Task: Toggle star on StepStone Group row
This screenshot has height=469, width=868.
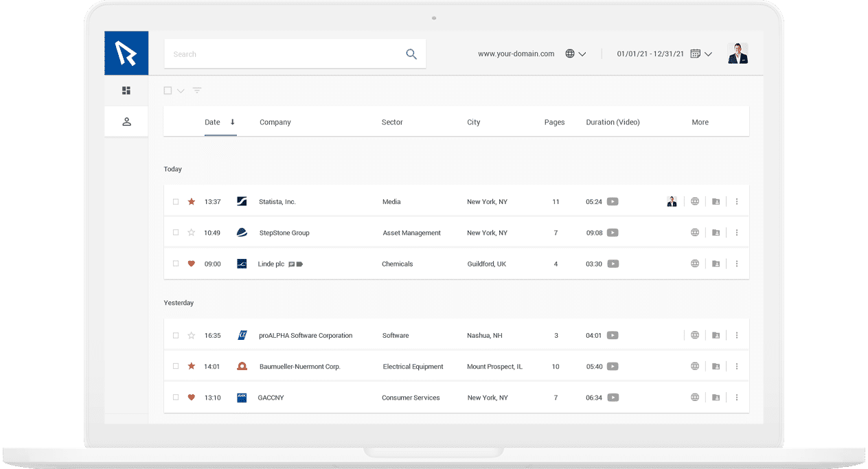Action: (x=192, y=233)
